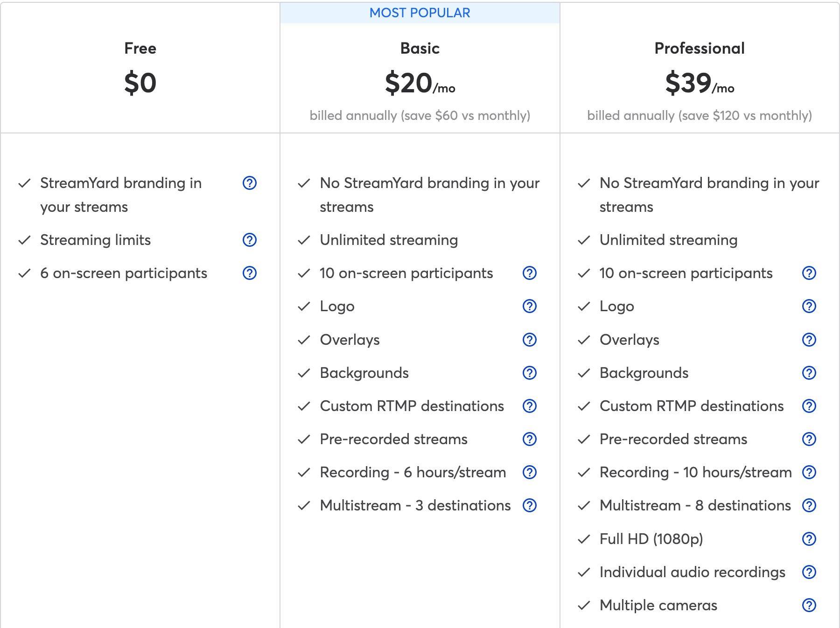Open help for Free plan StreamYard branding
The image size is (840, 628).
point(250,183)
